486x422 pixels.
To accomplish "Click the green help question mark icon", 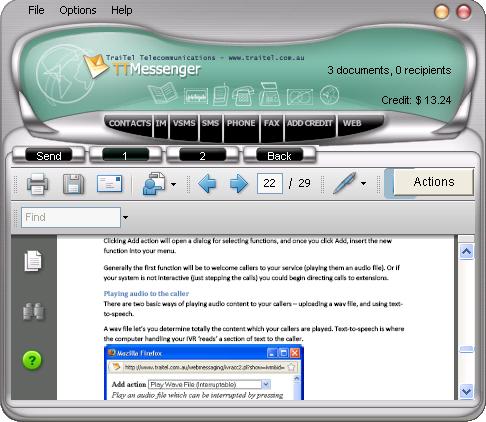I will 32,360.
